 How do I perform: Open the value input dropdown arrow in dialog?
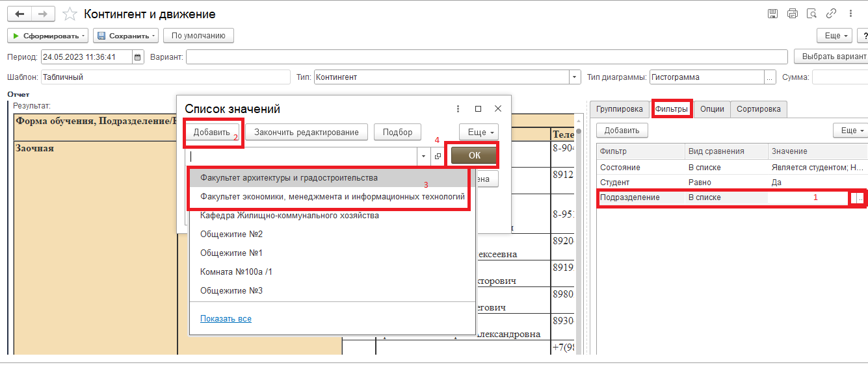pos(424,157)
